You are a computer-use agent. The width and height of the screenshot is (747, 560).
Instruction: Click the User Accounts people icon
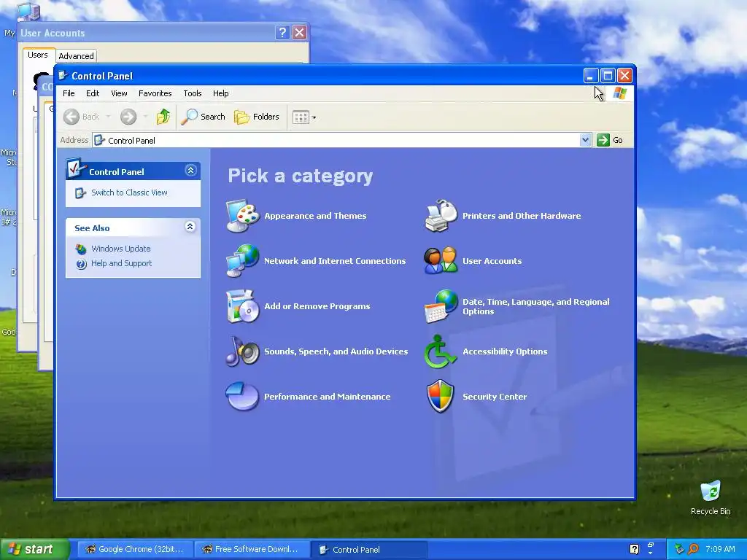pyautogui.click(x=441, y=260)
